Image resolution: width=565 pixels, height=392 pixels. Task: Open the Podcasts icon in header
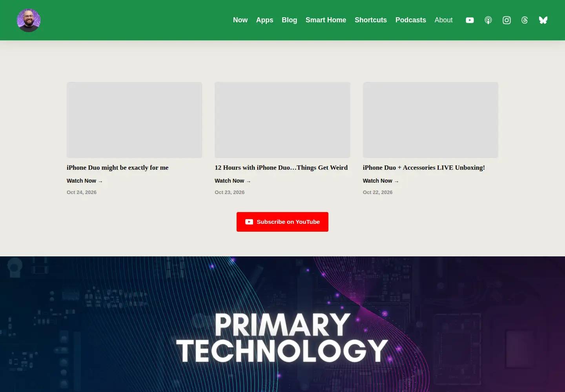coord(488,20)
